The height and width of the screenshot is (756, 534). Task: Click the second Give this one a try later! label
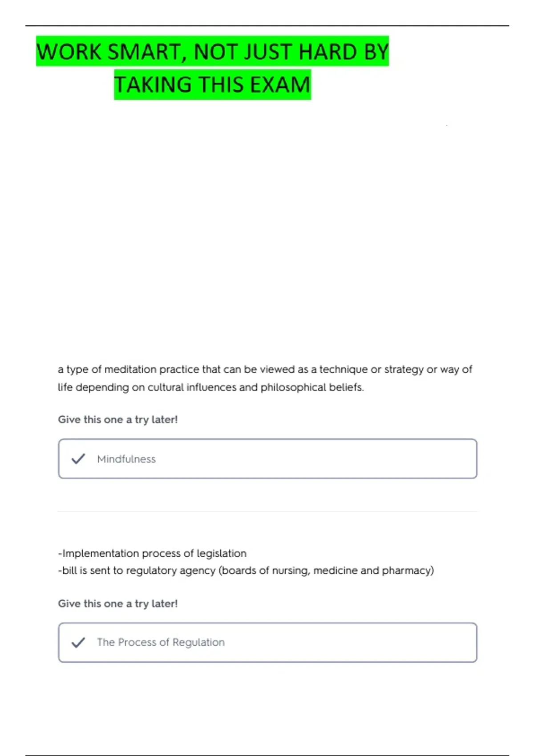click(118, 603)
